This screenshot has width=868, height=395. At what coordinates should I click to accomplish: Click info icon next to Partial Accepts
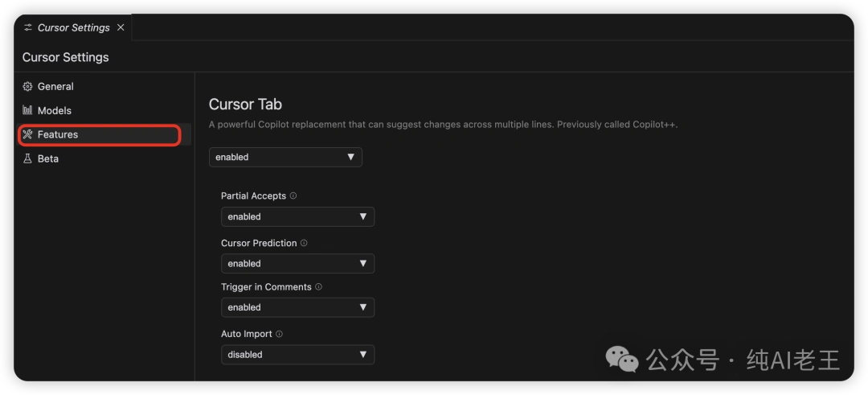click(x=293, y=196)
